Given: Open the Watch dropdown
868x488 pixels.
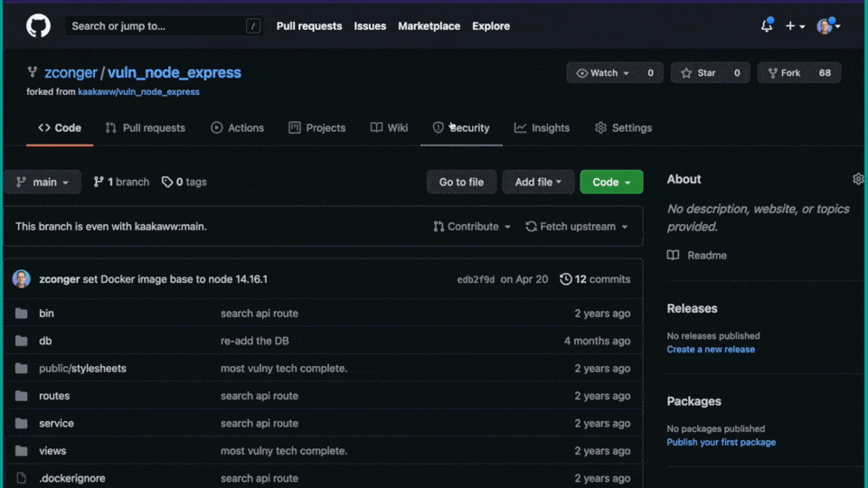Looking at the screenshot, I should [x=602, y=73].
